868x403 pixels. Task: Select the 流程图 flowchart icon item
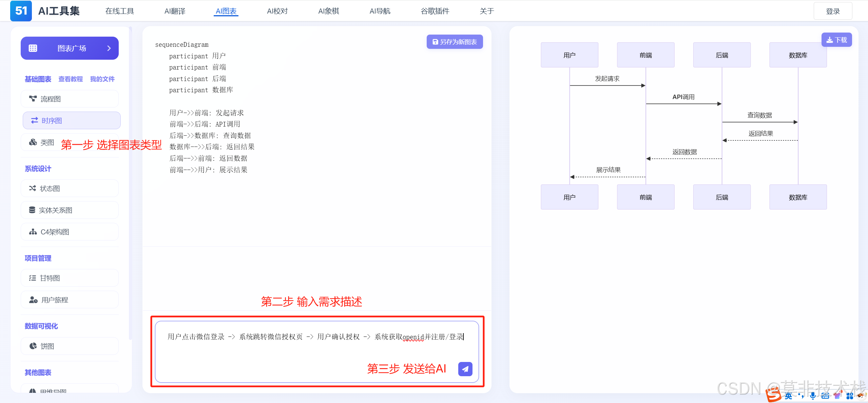(x=33, y=99)
